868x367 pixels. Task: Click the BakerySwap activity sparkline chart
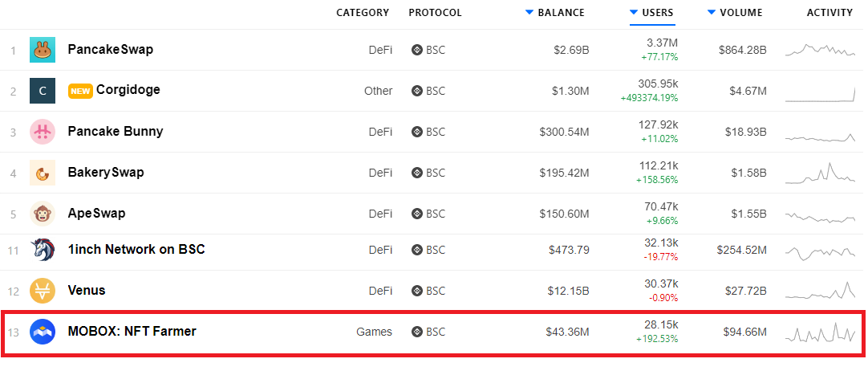click(x=820, y=174)
